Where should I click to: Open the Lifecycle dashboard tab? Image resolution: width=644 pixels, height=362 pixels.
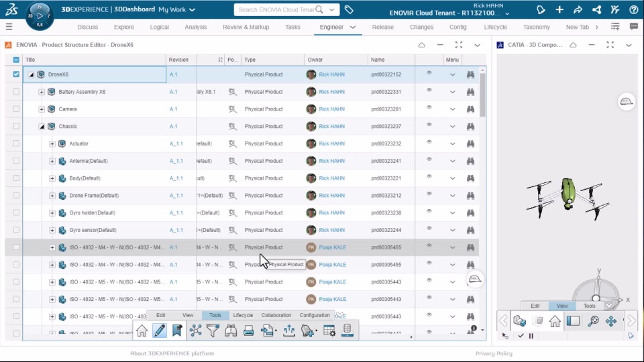(495, 27)
